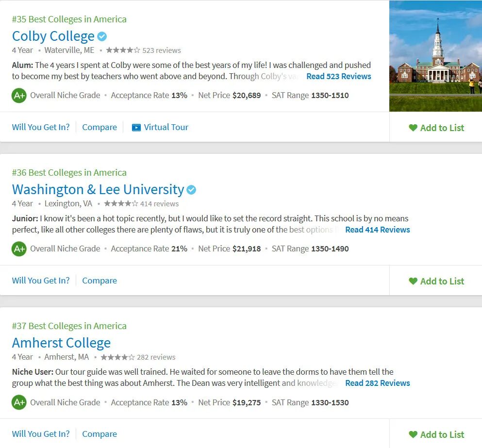The height and width of the screenshot is (448, 482).
Task: Click the verified badge next to Colby College
Action: [102, 36]
